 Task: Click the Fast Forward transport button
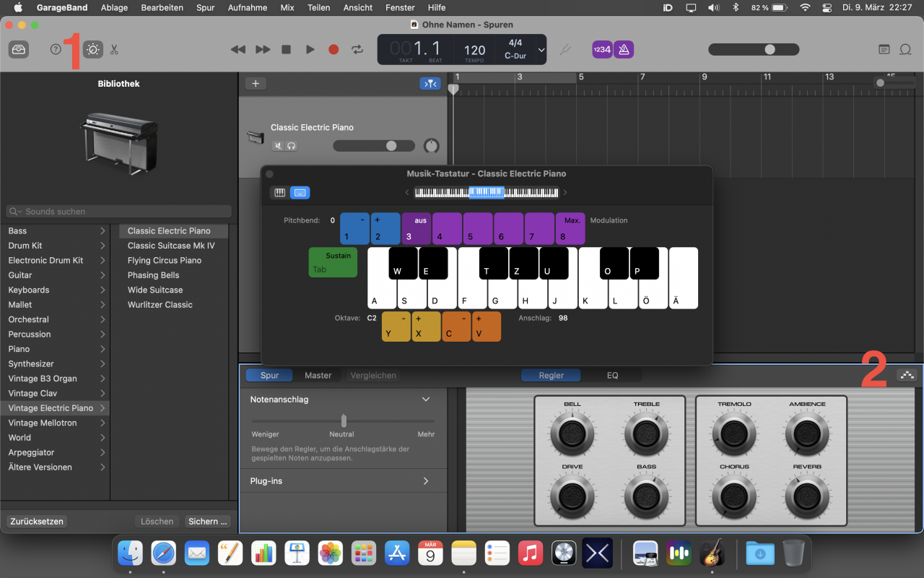click(x=263, y=50)
